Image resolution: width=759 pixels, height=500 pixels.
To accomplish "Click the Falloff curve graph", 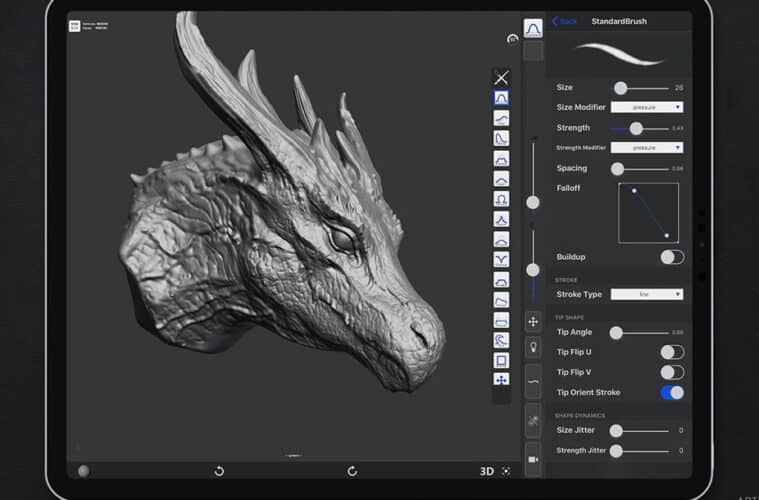I will point(648,213).
